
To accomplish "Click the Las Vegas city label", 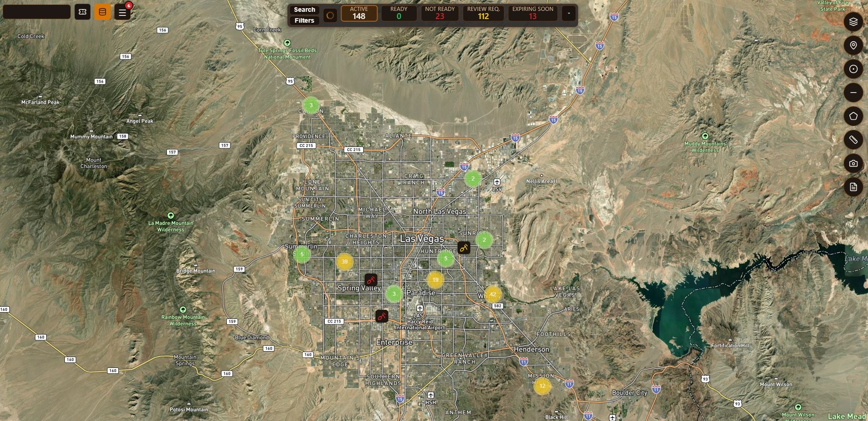I will [422, 239].
